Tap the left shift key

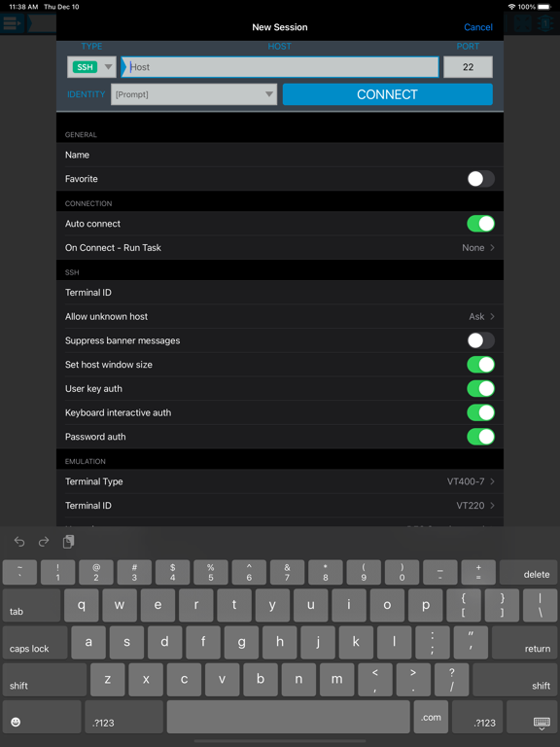tap(45, 680)
